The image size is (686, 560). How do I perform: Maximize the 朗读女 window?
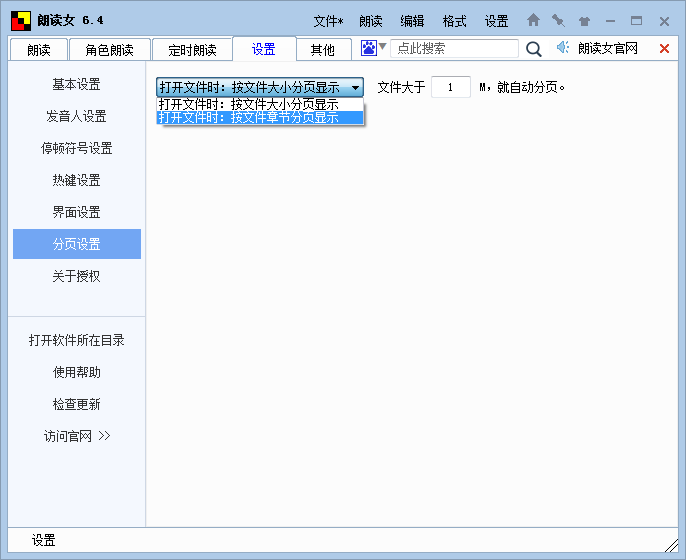click(x=637, y=21)
